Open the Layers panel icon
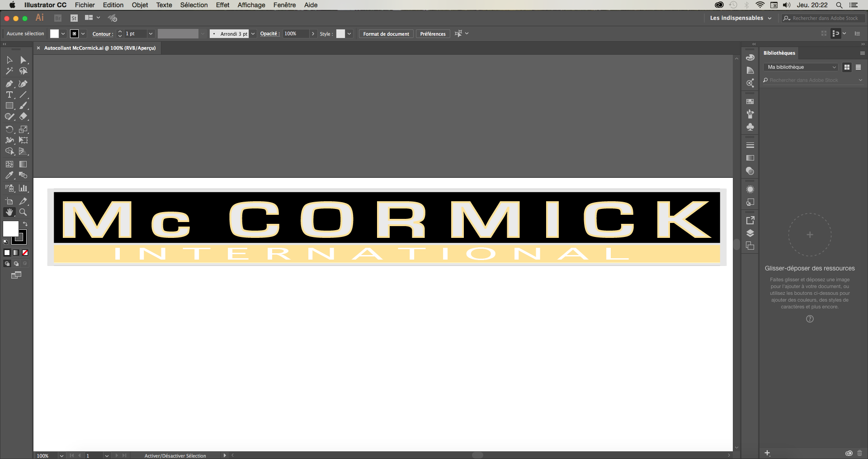The width and height of the screenshot is (868, 459). coord(750,233)
